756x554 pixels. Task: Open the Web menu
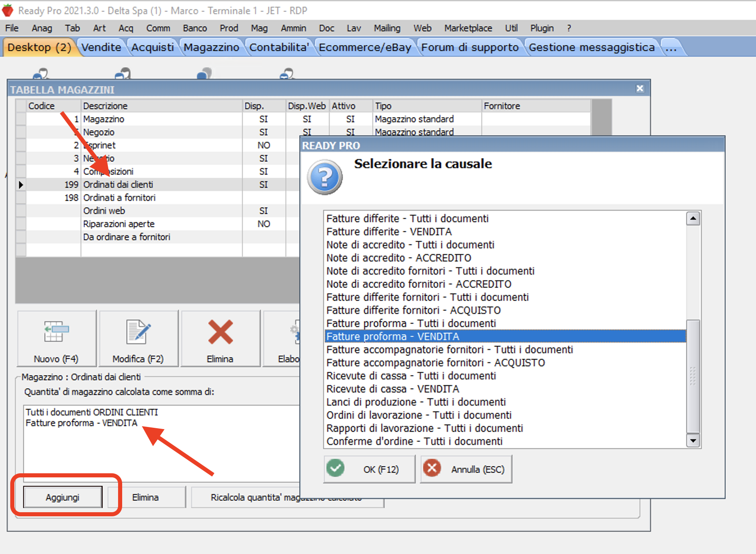tap(422, 28)
